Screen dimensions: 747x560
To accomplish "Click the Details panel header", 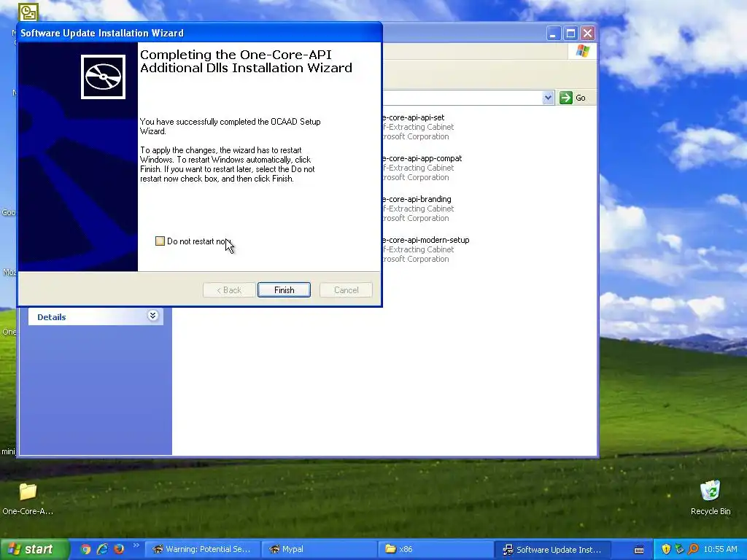I will pos(96,316).
